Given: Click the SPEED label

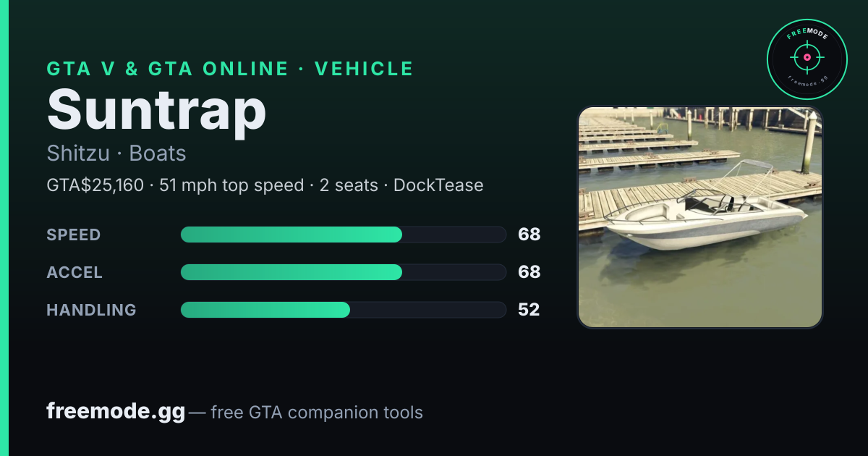Looking at the screenshot, I should 74,235.
